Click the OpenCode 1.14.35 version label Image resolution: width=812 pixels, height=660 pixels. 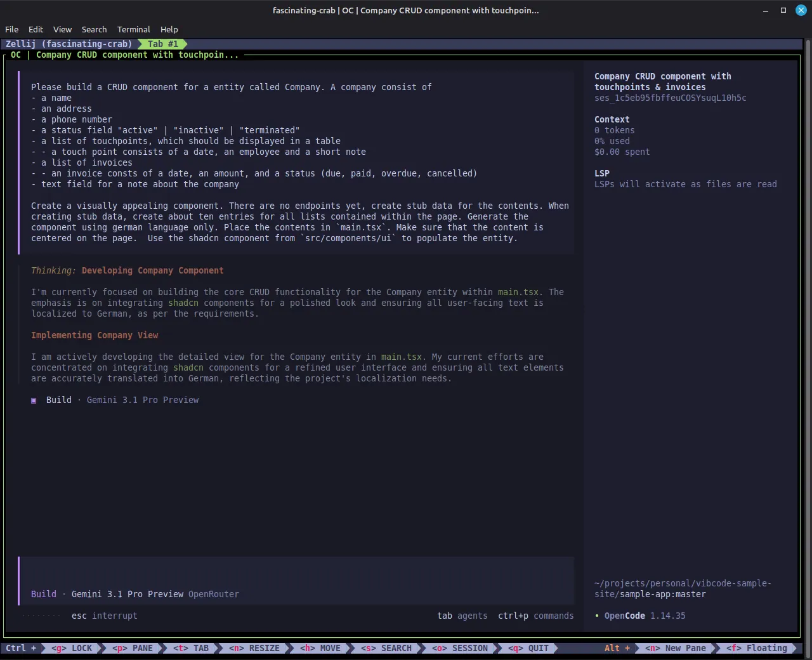coord(645,616)
